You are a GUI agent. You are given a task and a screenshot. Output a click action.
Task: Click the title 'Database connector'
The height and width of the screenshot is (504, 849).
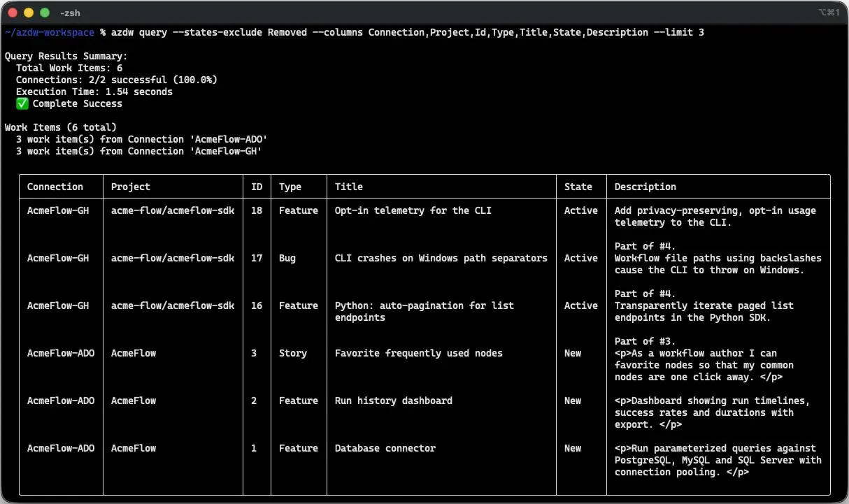coord(385,448)
